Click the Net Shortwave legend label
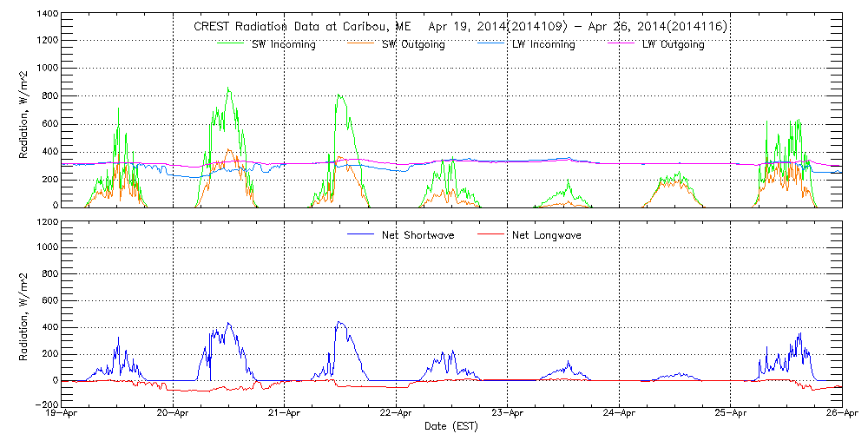 click(418, 235)
